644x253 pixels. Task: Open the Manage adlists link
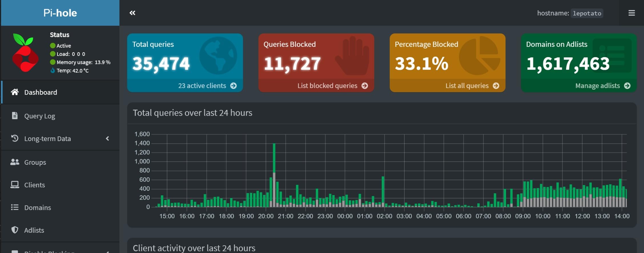coord(603,86)
